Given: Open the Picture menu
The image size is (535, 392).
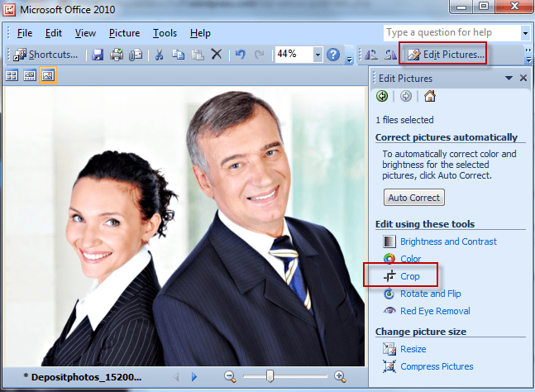Looking at the screenshot, I should point(124,33).
